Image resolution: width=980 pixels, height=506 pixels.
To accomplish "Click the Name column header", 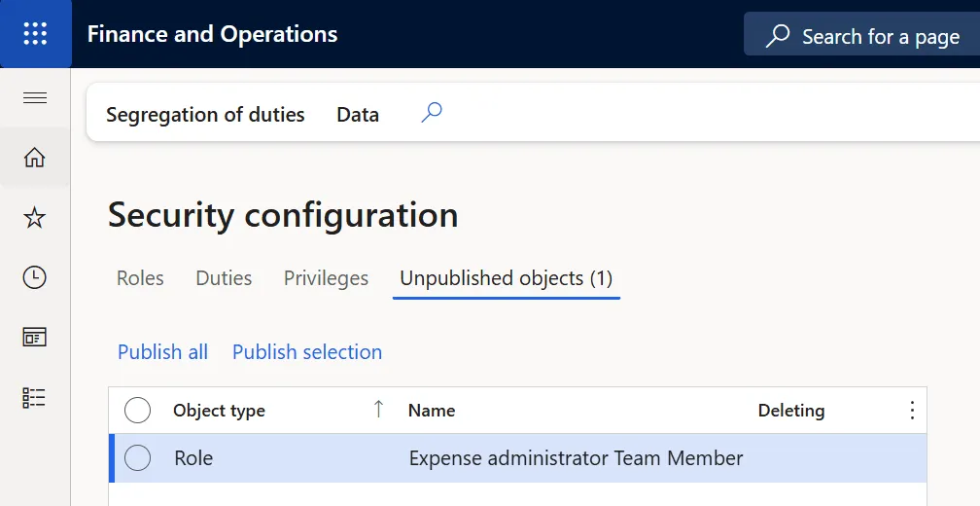I will pos(432,411).
